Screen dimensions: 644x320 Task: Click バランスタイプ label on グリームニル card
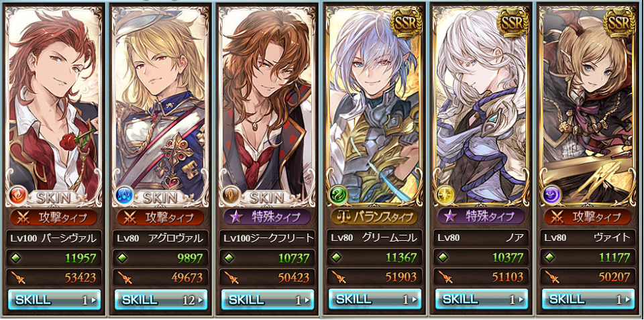pyautogui.click(x=374, y=216)
